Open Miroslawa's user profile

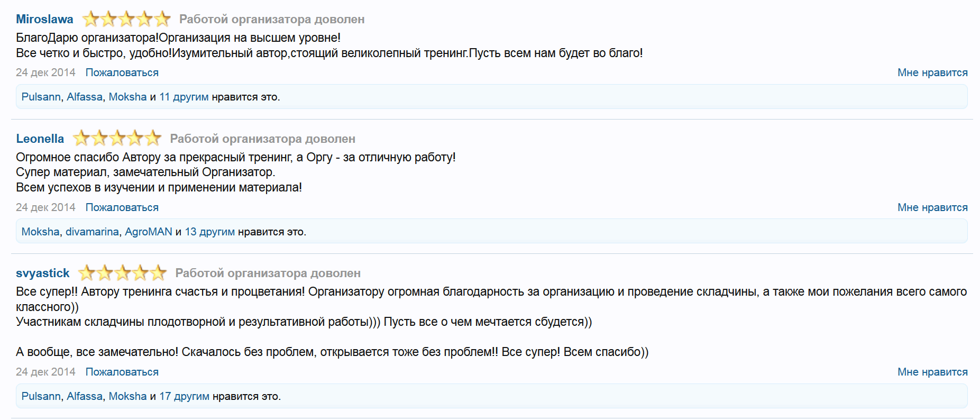pos(44,19)
